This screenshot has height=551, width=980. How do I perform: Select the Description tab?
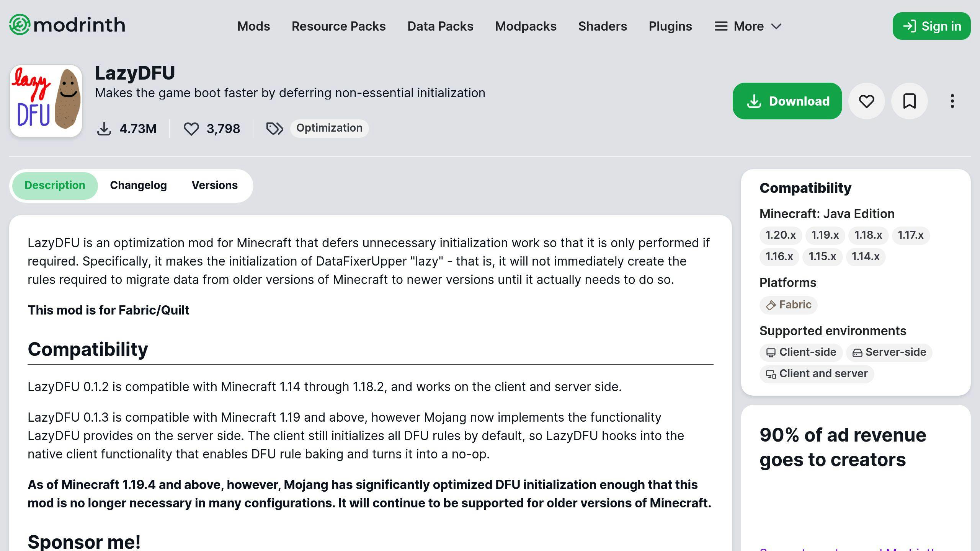coord(55,186)
